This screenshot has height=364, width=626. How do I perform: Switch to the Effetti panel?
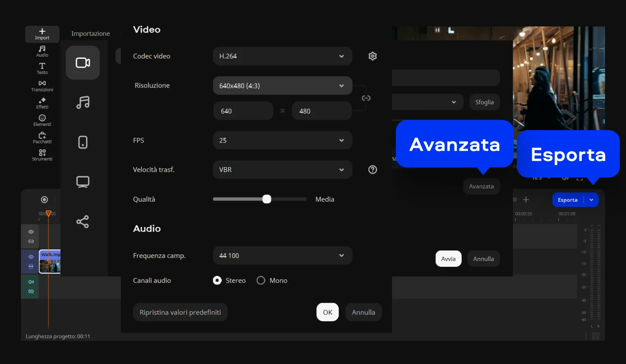pos(42,103)
